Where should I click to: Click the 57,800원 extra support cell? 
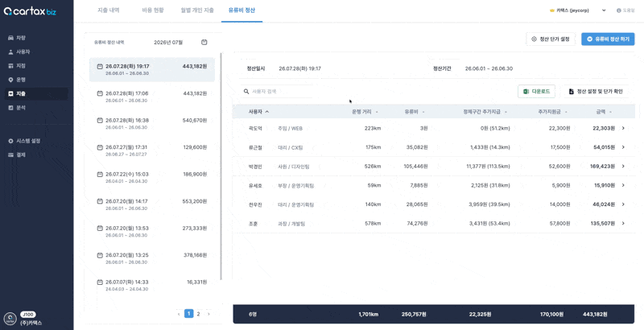tap(560, 223)
